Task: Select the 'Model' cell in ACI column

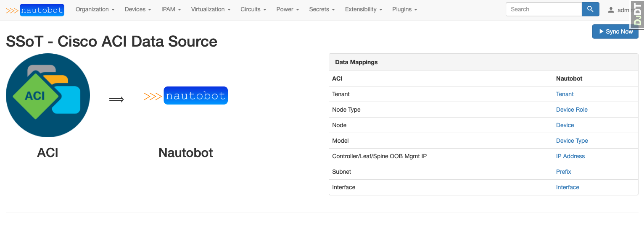Action: [x=441, y=141]
